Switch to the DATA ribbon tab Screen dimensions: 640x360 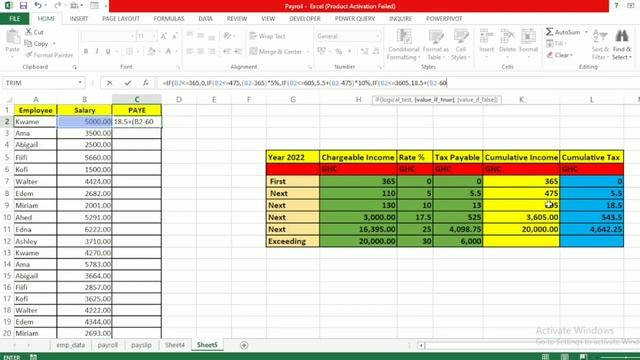tap(205, 19)
